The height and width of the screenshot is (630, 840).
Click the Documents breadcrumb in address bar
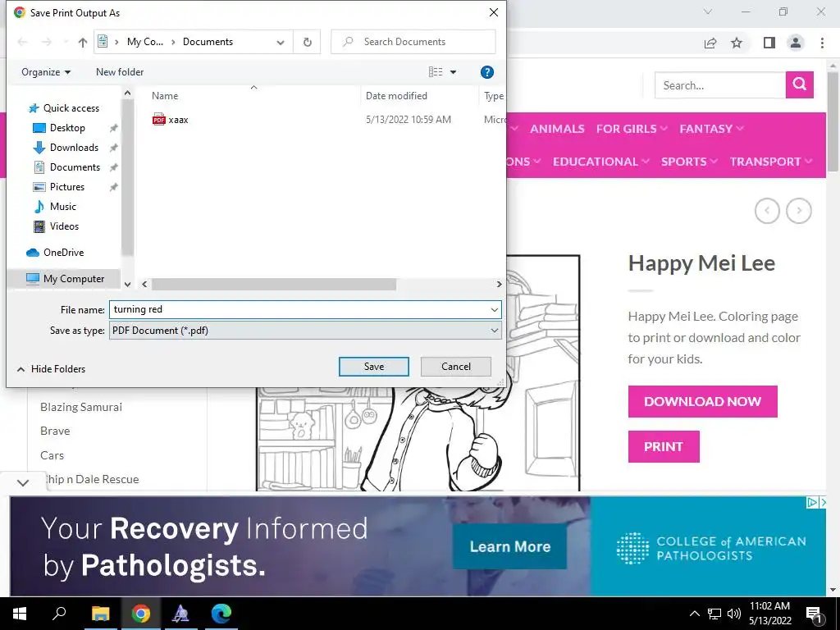pyautogui.click(x=208, y=42)
